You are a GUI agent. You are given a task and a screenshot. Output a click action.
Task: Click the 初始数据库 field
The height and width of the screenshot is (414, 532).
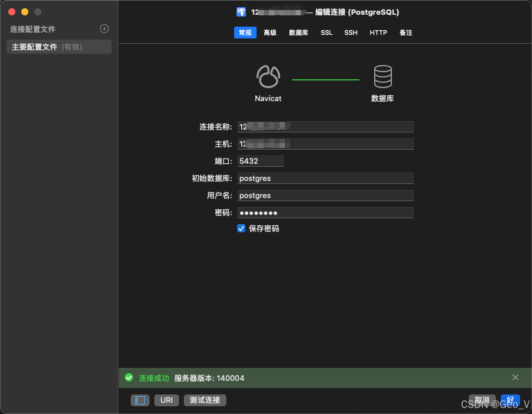click(325, 179)
